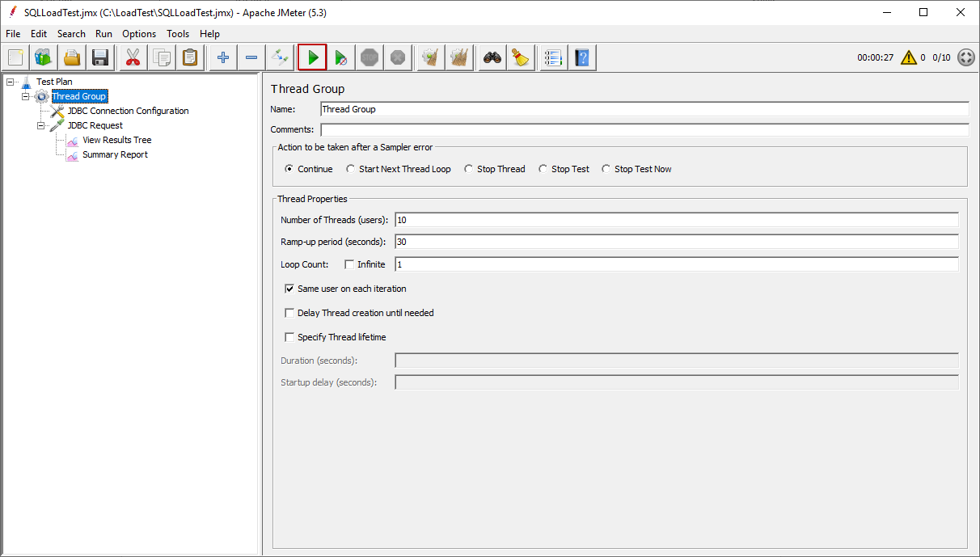
Task: Select the Thread Group tree node
Action: coord(78,96)
